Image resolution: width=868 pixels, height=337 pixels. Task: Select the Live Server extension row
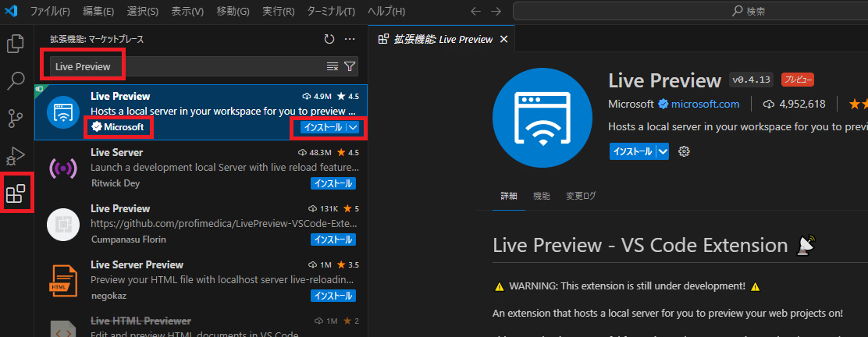201,168
